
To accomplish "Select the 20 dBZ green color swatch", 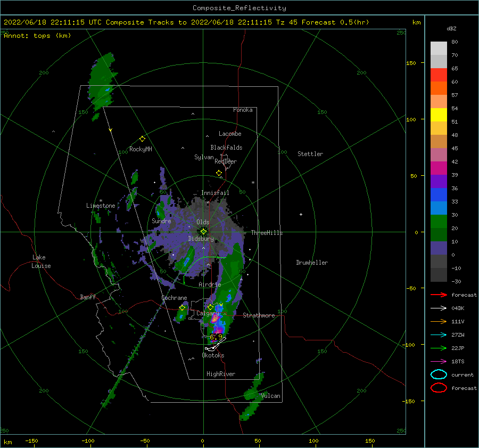I will (439, 222).
